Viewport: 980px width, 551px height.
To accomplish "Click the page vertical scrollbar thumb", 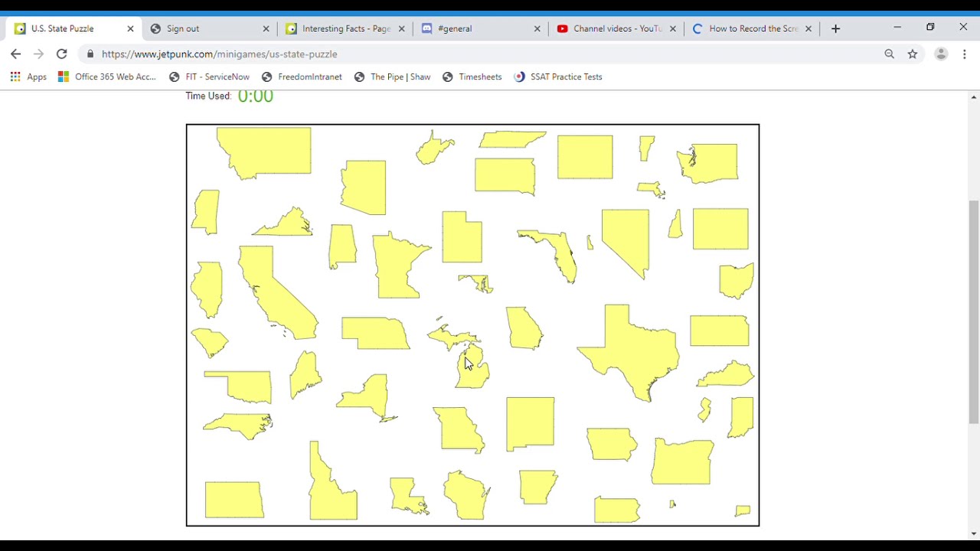I will pos(974,311).
